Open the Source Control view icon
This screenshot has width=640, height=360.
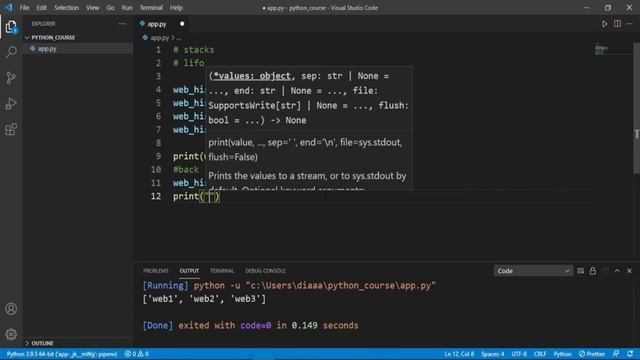pos(11,78)
